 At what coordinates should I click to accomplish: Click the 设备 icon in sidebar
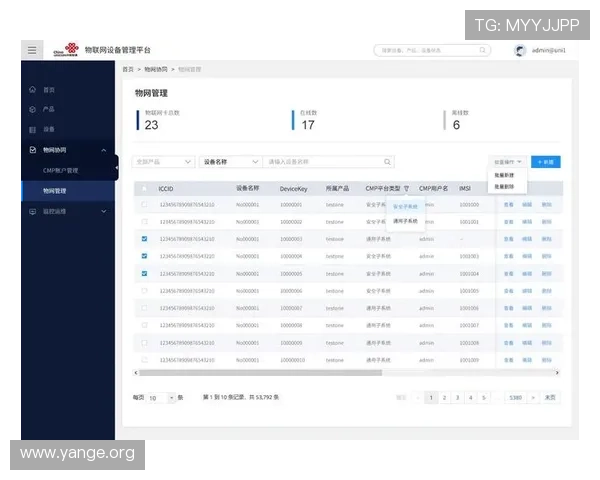pyautogui.click(x=32, y=129)
